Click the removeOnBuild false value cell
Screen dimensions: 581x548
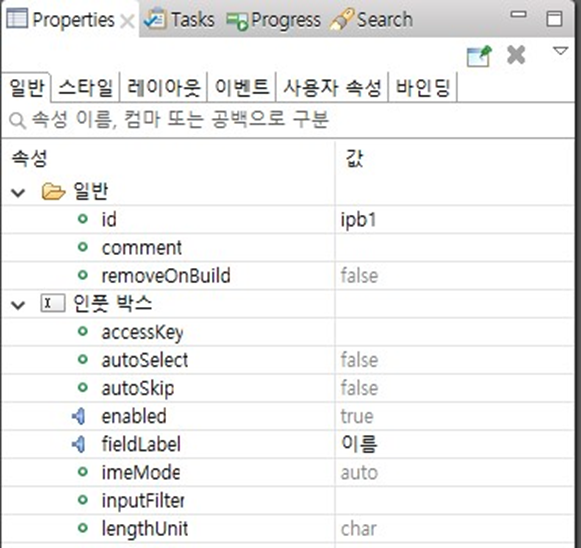[455, 276]
